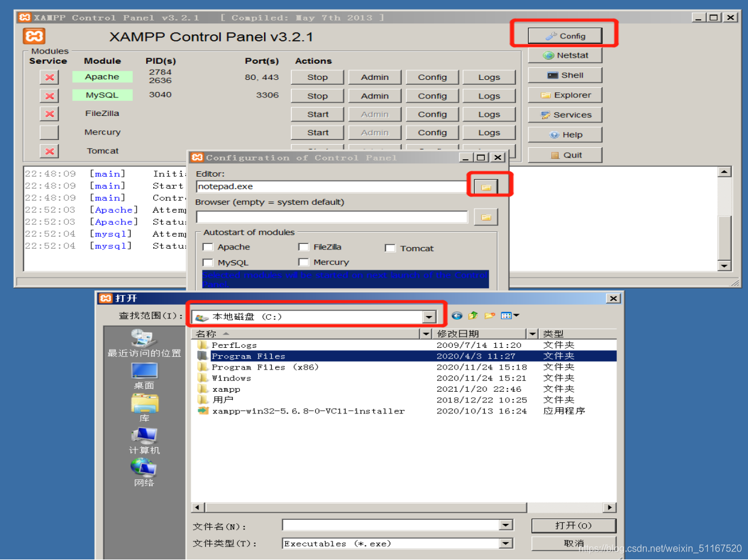The height and width of the screenshot is (560, 748).
Task: Enable FileZilla autostart checkbox
Action: click(304, 247)
